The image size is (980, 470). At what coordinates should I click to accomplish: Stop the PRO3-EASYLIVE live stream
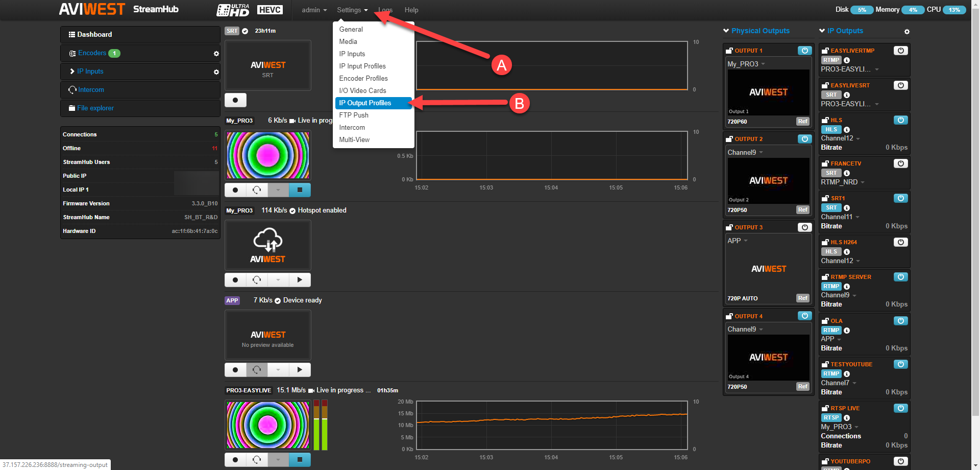[300, 460]
